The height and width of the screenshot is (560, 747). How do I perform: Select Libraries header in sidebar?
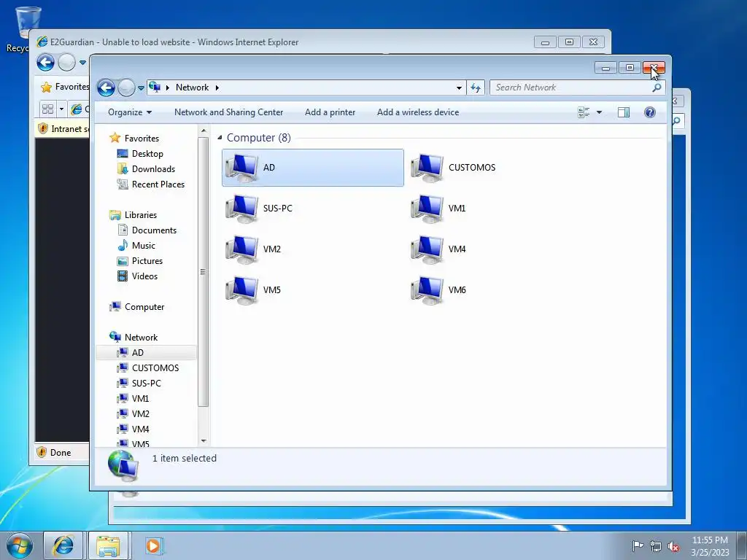coord(140,215)
